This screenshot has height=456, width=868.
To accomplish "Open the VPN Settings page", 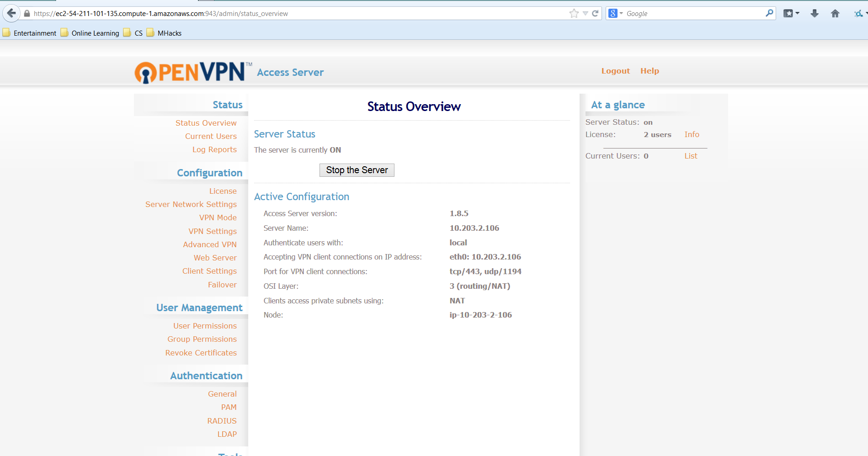I will (x=213, y=231).
